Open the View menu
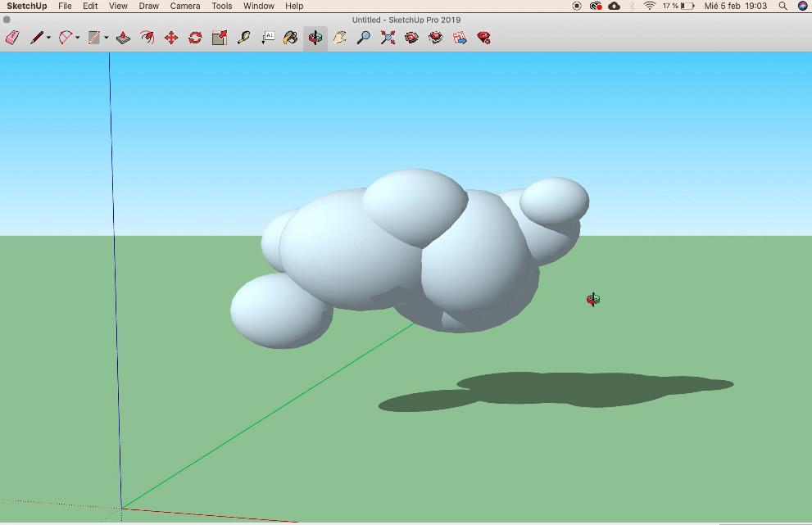This screenshot has height=525, width=812. click(x=118, y=7)
